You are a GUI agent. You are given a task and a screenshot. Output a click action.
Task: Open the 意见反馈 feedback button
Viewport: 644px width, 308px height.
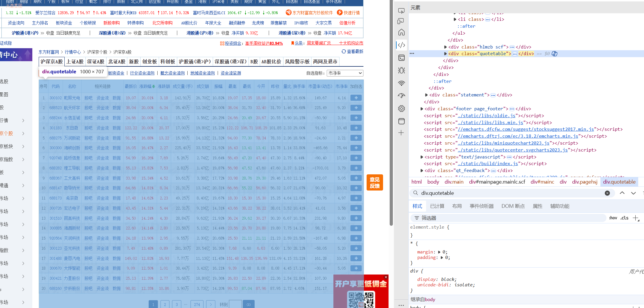click(375, 182)
